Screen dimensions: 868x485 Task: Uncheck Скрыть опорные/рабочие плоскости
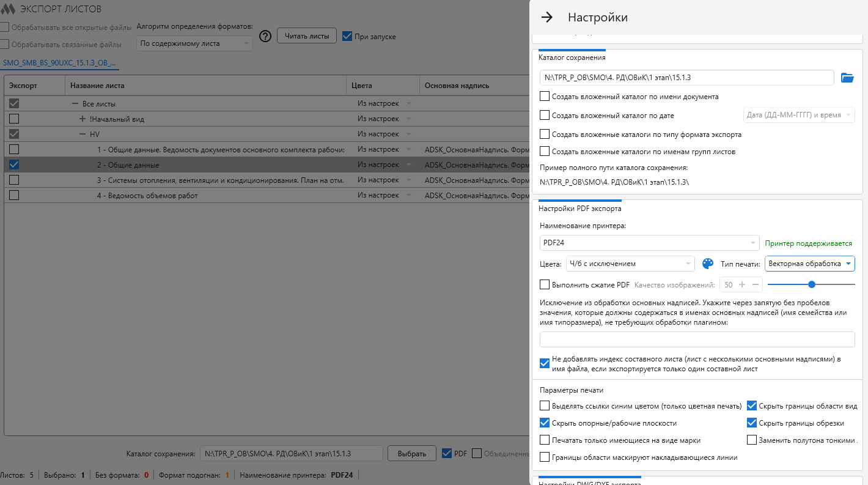pos(545,423)
